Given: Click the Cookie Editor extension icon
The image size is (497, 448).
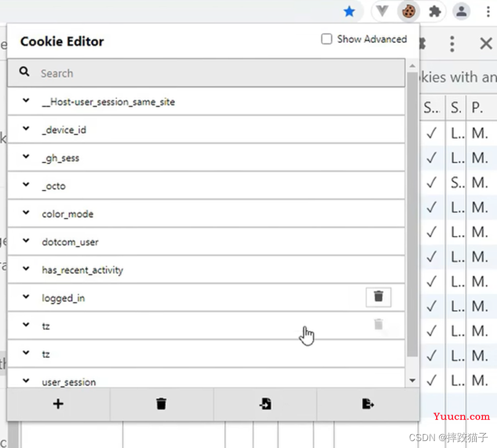Looking at the screenshot, I should [x=408, y=12].
